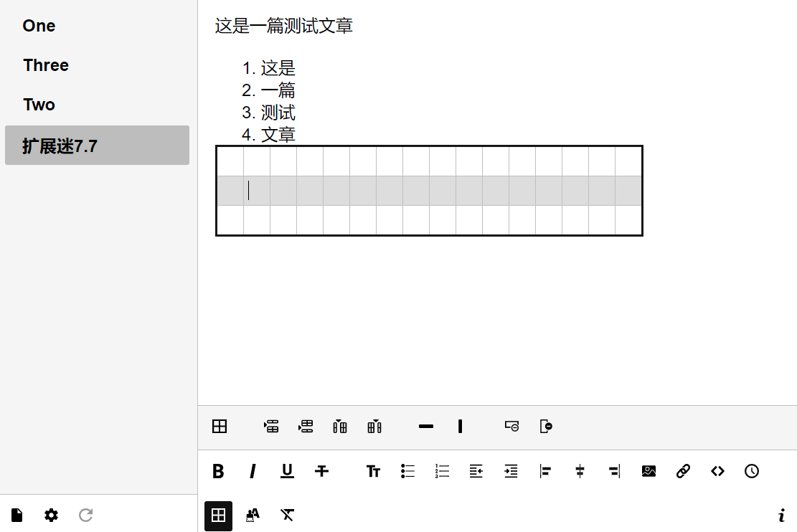Toggle the highlighted table tools button

click(219, 516)
